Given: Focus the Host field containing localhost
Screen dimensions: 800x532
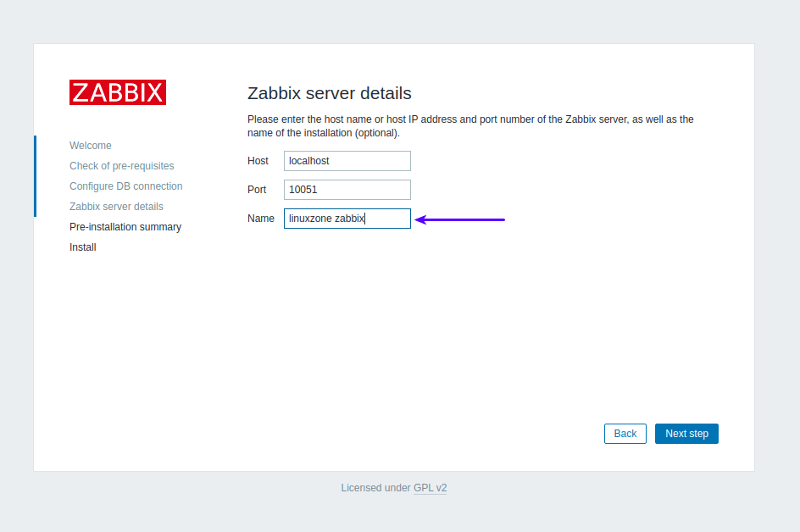Looking at the screenshot, I should pyautogui.click(x=347, y=161).
